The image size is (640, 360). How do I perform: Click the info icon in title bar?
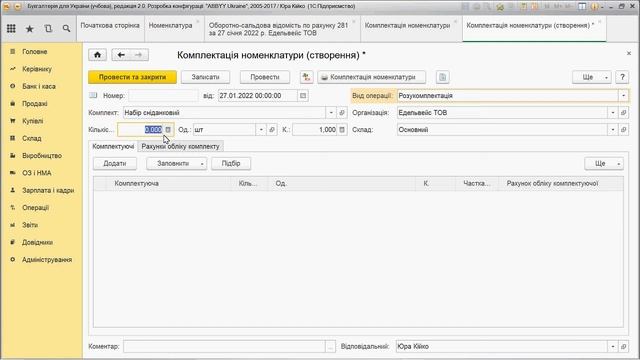tap(594, 7)
